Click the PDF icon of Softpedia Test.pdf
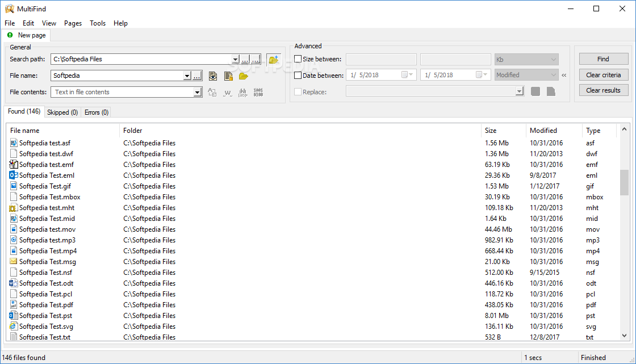The image size is (636, 364). click(14, 305)
